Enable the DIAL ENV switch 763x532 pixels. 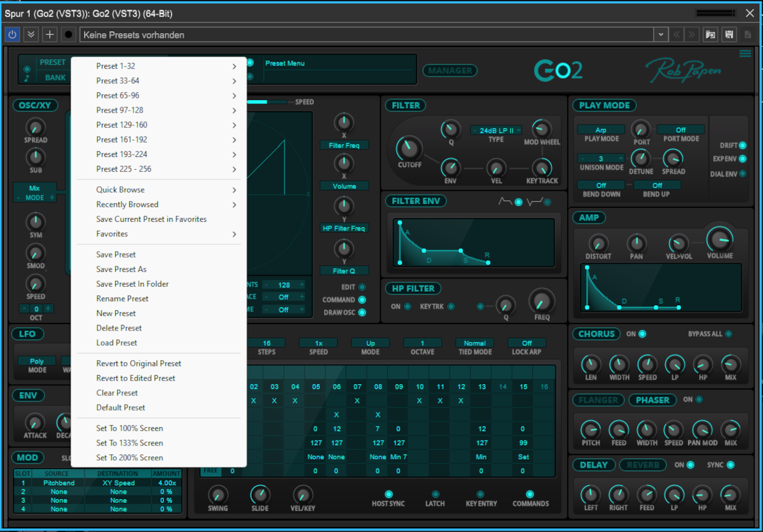point(742,174)
